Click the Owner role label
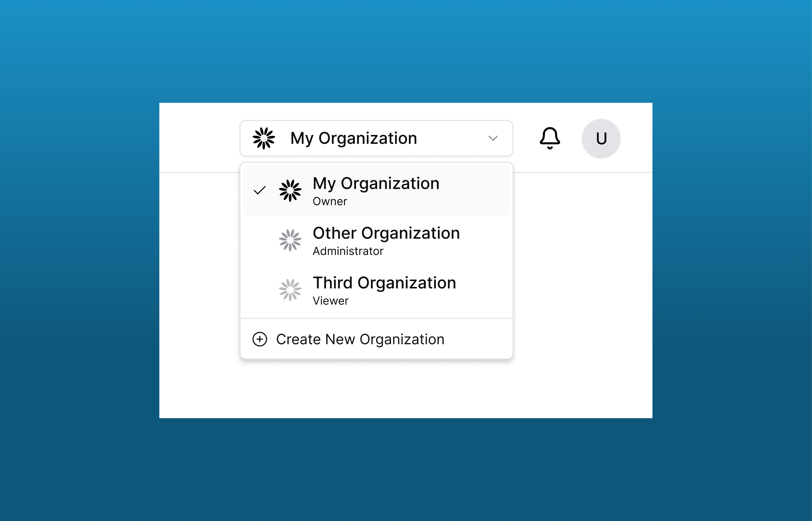Screen dimensions: 812x521 330,202
